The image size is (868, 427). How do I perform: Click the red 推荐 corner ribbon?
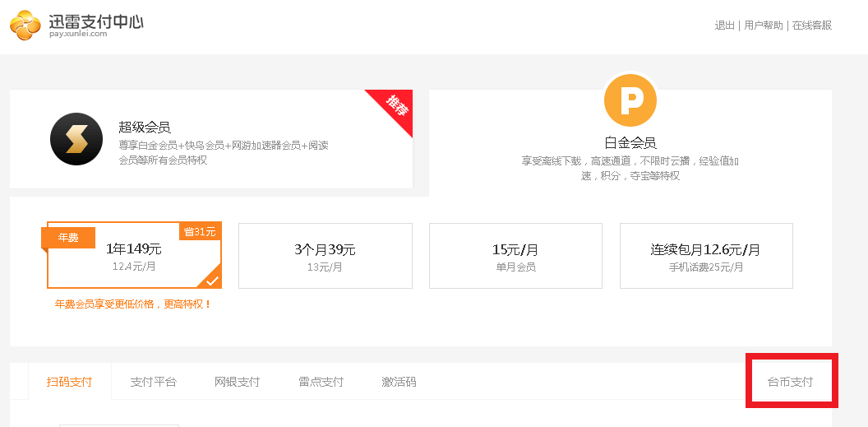(x=394, y=109)
